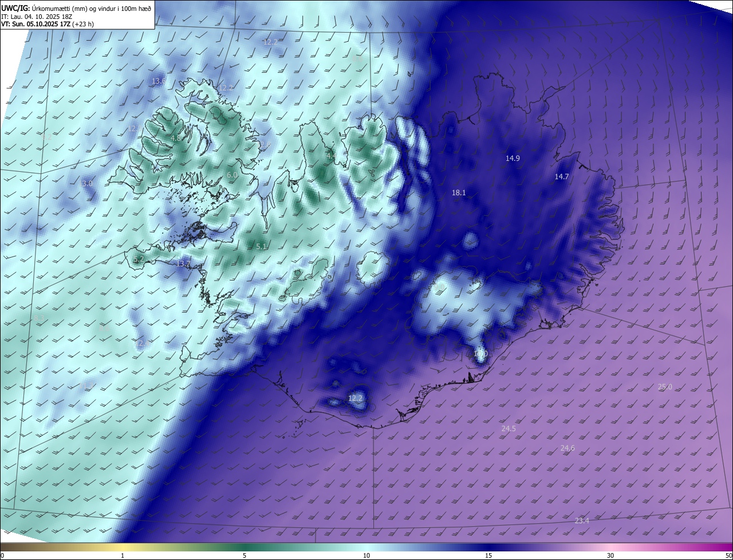Click the '0' tick on the color scale
The width and height of the screenshot is (733, 560).
[x=2, y=555]
